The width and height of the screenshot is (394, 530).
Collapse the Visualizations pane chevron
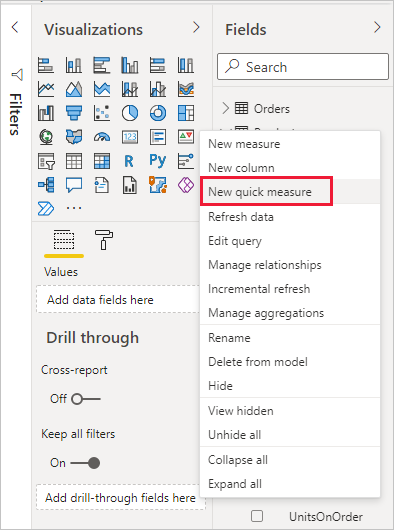tap(196, 27)
